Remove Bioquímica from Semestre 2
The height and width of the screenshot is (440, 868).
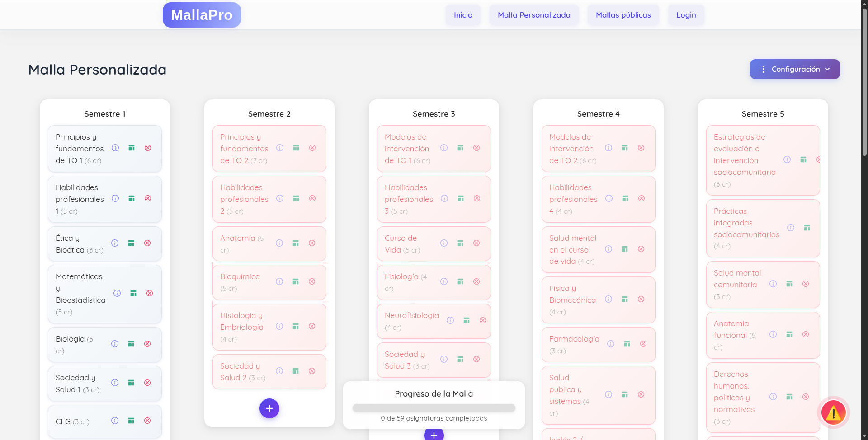pyautogui.click(x=312, y=281)
